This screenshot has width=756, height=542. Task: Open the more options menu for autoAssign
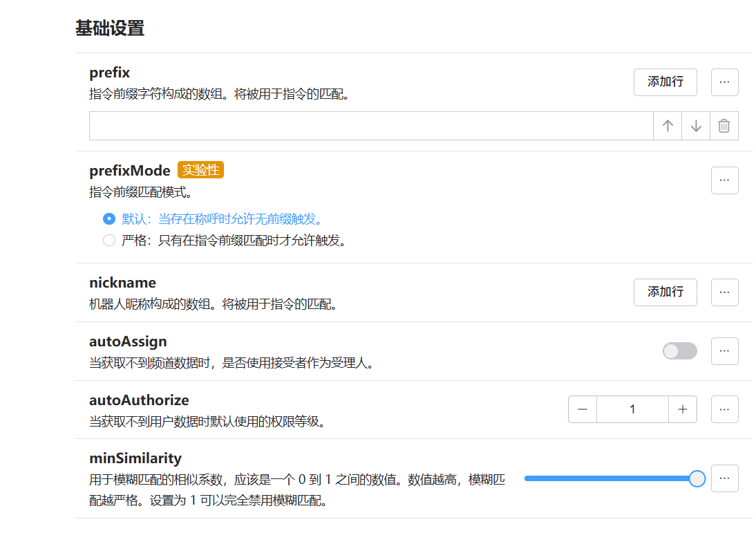click(725, 351)
